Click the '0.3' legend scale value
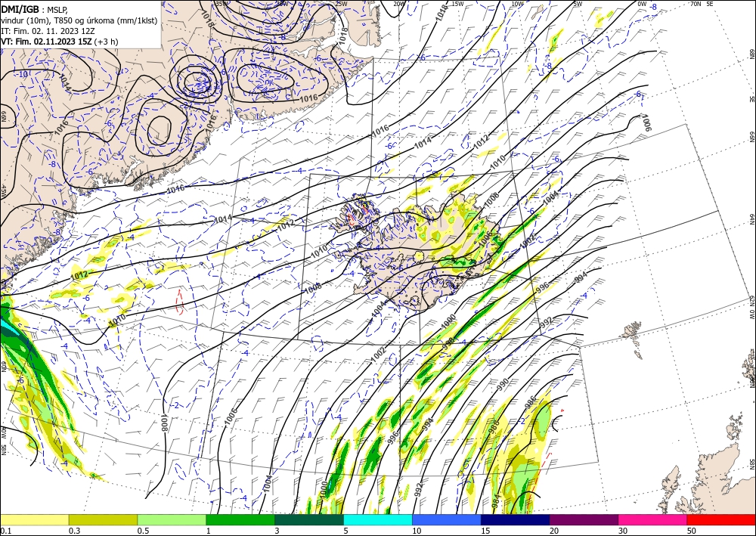 point(74,531)
